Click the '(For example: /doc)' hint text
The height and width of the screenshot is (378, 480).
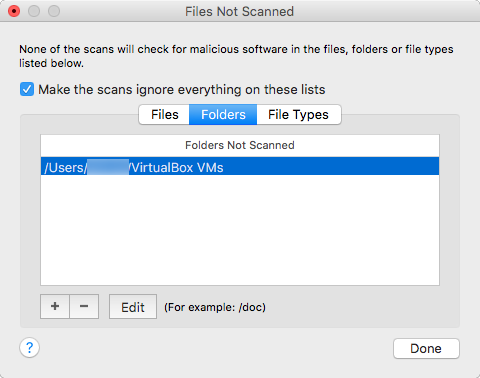click(215, 307)
